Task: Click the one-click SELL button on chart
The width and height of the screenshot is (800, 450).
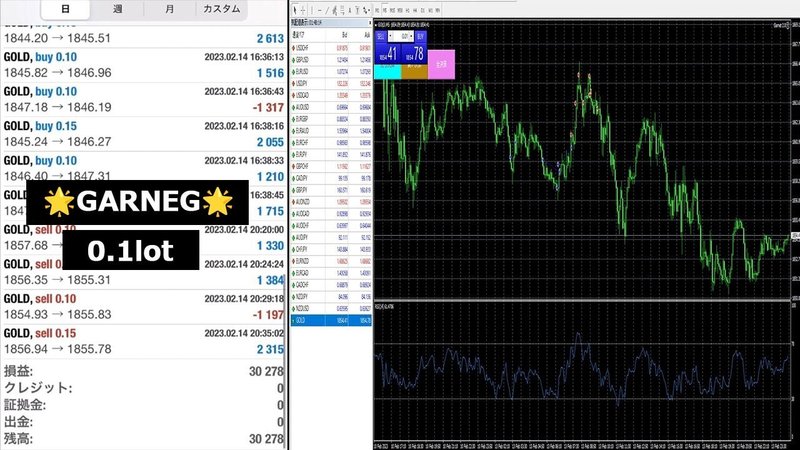Action: [381, 36]
